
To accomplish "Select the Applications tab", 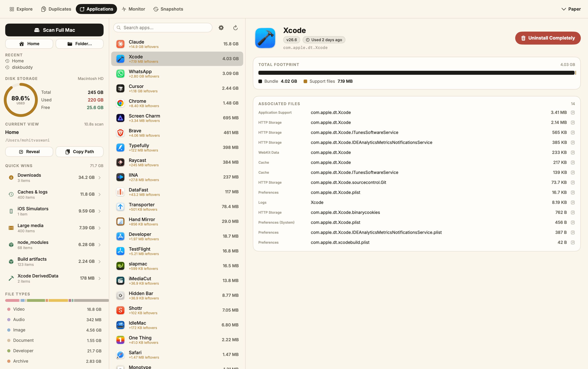I will click(x=96, y=9).
